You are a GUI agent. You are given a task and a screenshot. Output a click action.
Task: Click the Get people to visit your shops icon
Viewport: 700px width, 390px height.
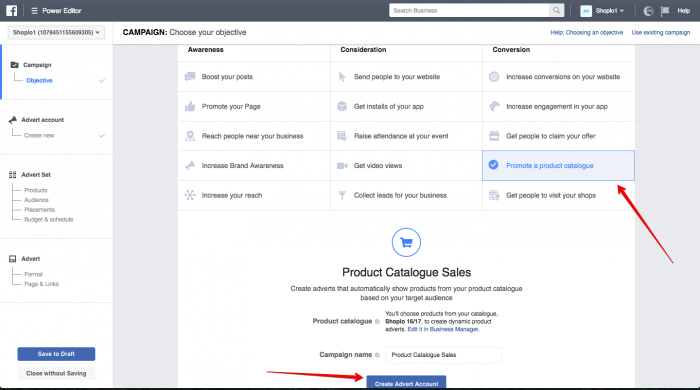click(x=494, y=195)
